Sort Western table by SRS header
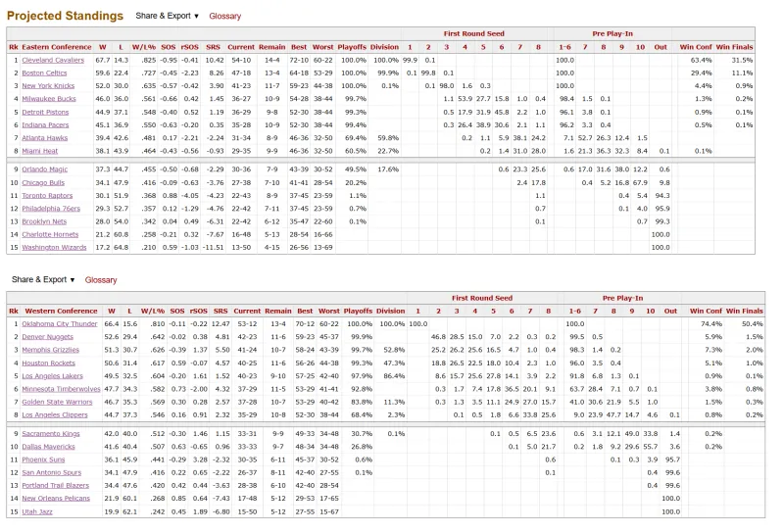The image size is (784, 532). point(220,311)
